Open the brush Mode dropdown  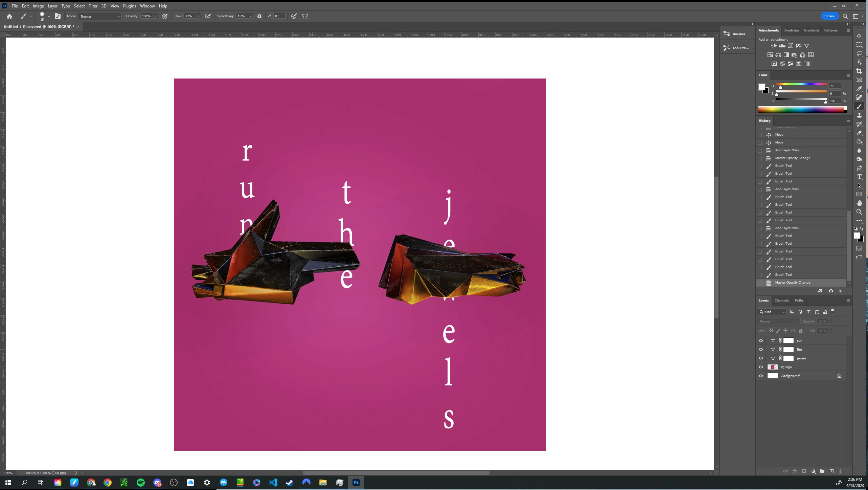point(100,16)
